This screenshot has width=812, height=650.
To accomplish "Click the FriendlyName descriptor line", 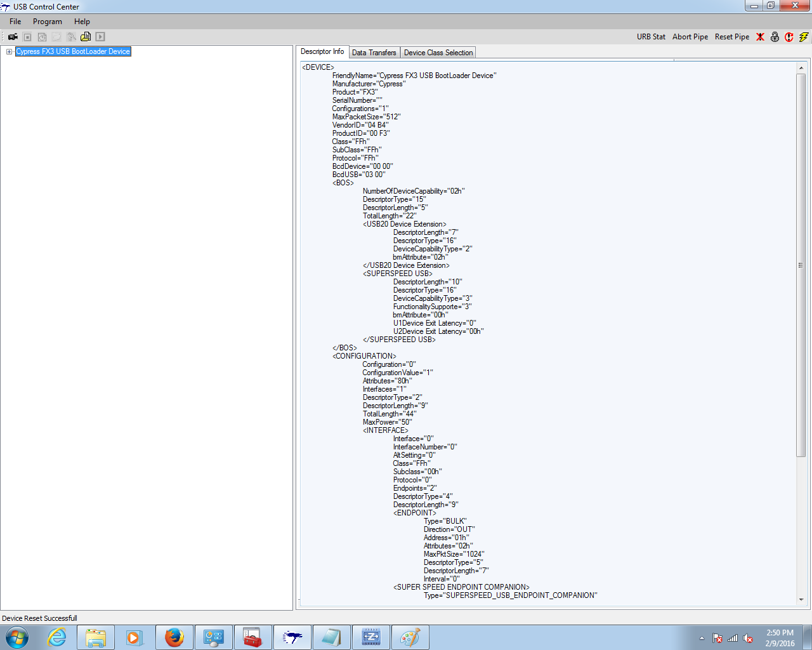I will pos(414,76).
